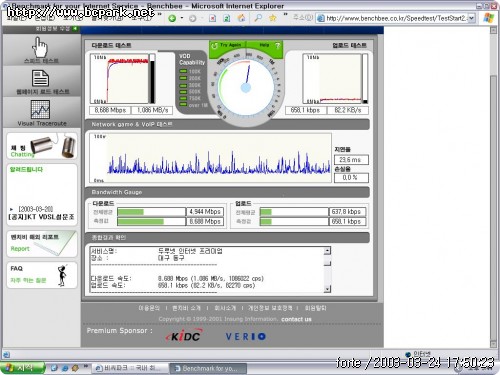Click the green Back arrow in IE toolbar
This screenshot has width=500, height=375.
click(x=172, y=18)
